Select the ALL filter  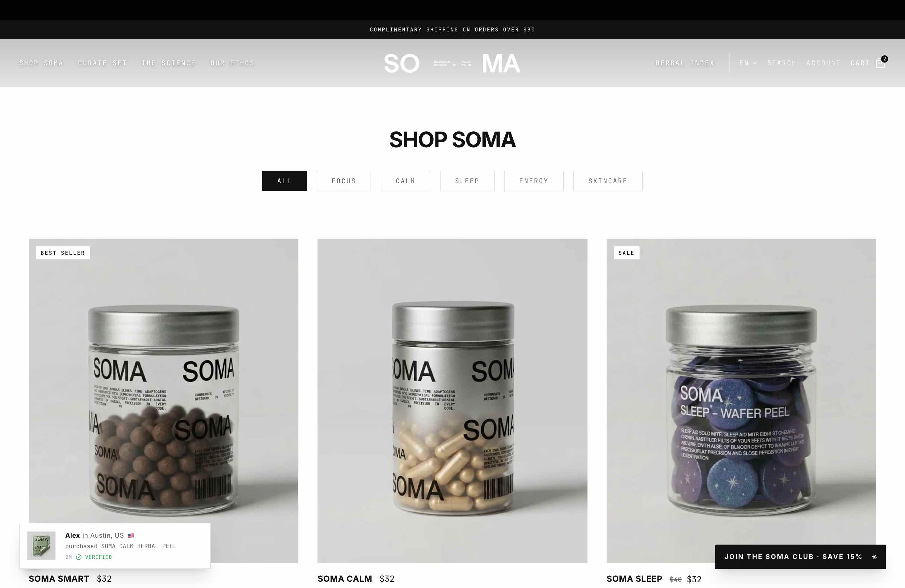pyautogui.click(x=284, y=181)
